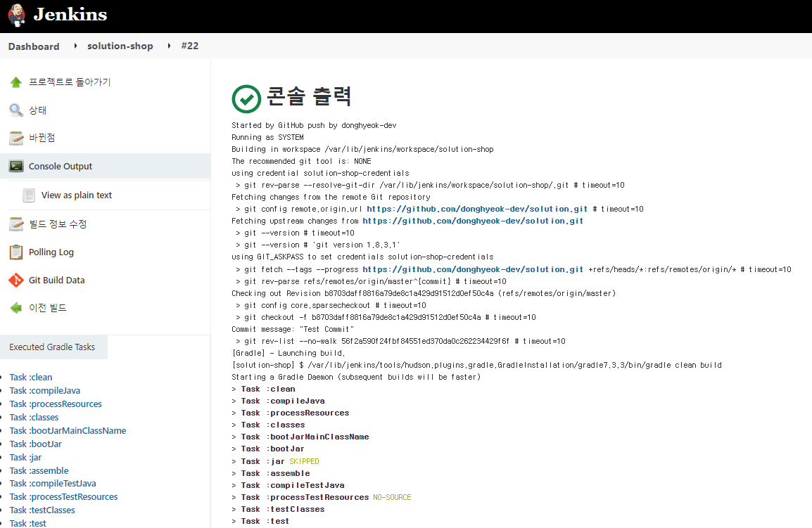Open 빌드 정보 수정 page
The height and width of the screenshot is (528, 812).
point(58,224)
